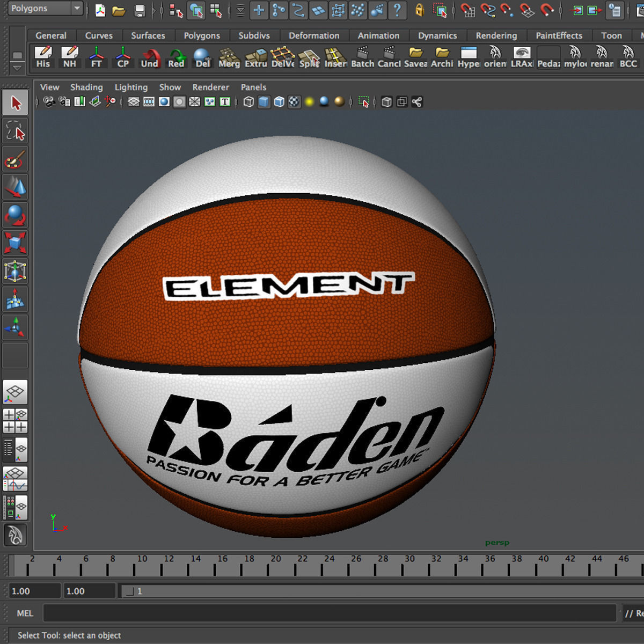Activate the Move tool
Viewport: 644px width, 644px height.
click(x=16, y=187)
